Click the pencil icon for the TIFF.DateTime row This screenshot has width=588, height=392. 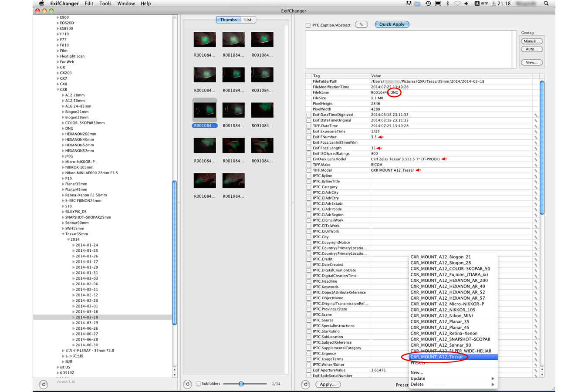(536, 126)
